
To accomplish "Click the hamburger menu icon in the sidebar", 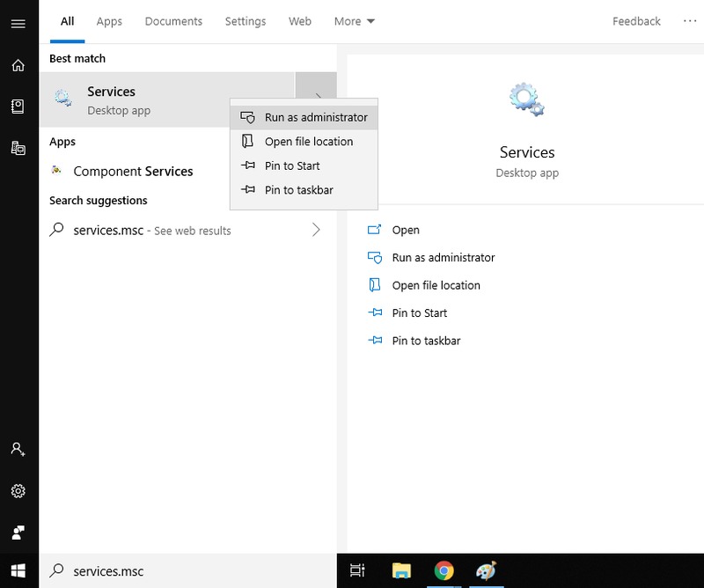I will tap(18, 24).
